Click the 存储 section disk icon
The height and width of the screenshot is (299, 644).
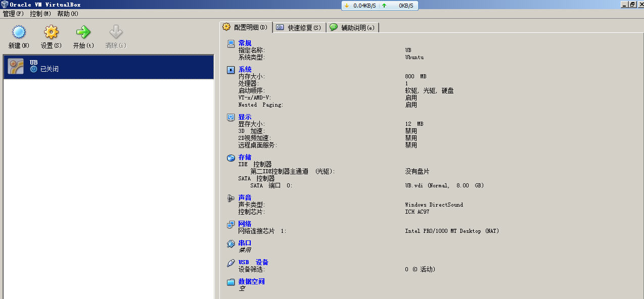[231, 158]
